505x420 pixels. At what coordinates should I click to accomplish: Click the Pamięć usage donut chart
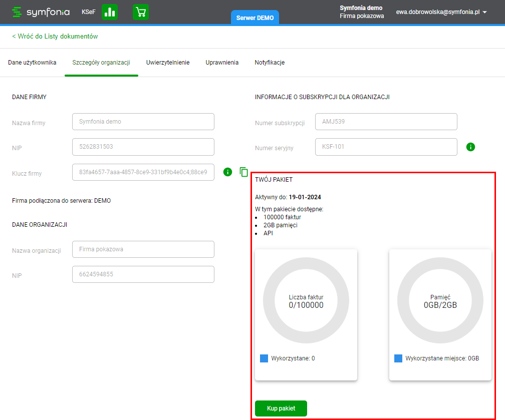[x=440, y=300]
